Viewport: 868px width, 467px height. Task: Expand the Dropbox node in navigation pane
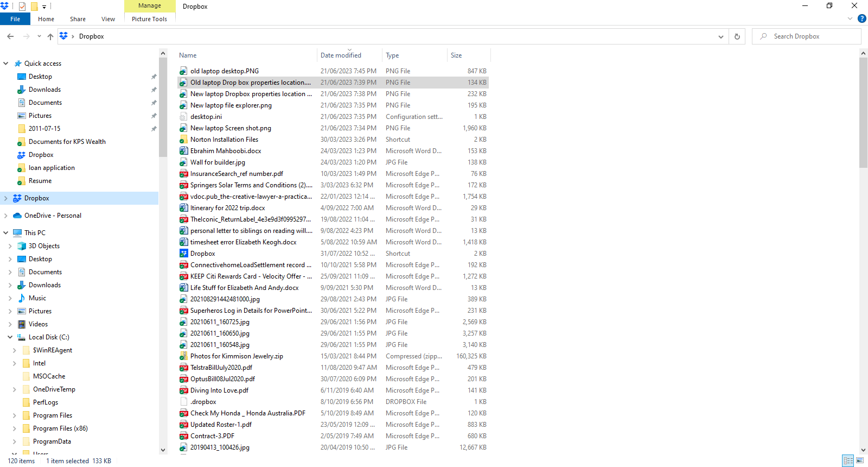tap(6, 198)
